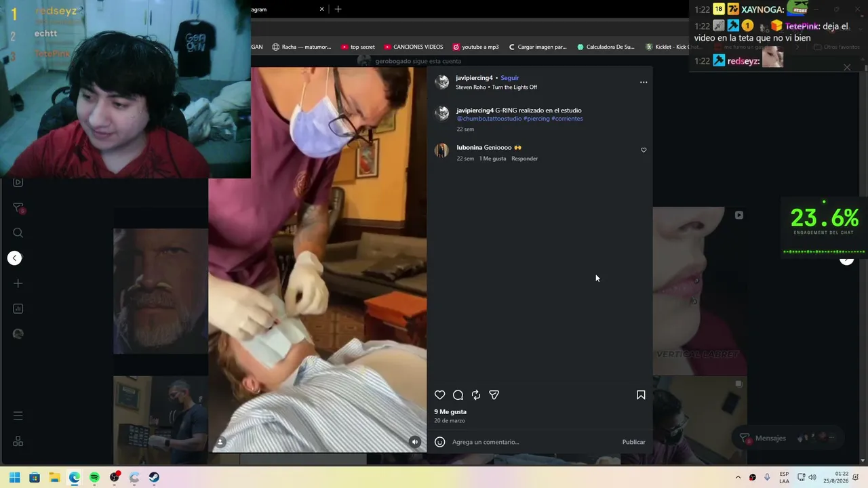Screen dimensions: 868x488
Task: Create a new post with the plus icon
Action: [x=18, y=283]
